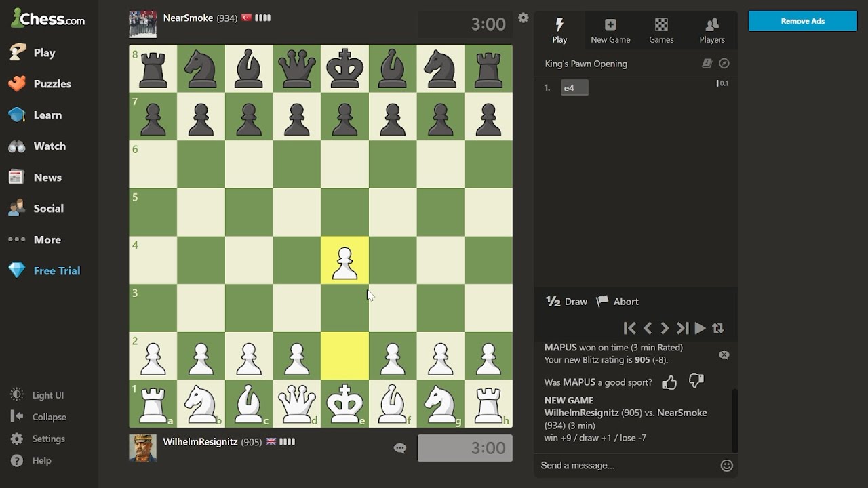Flip the board
This screenshot has height=488, width=868.
(x=718, y=328)
